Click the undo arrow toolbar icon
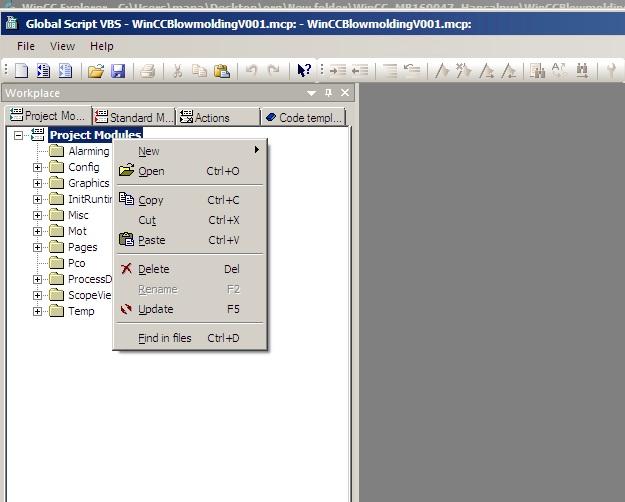This screenshot has height=502, width=625. (252, 71)
